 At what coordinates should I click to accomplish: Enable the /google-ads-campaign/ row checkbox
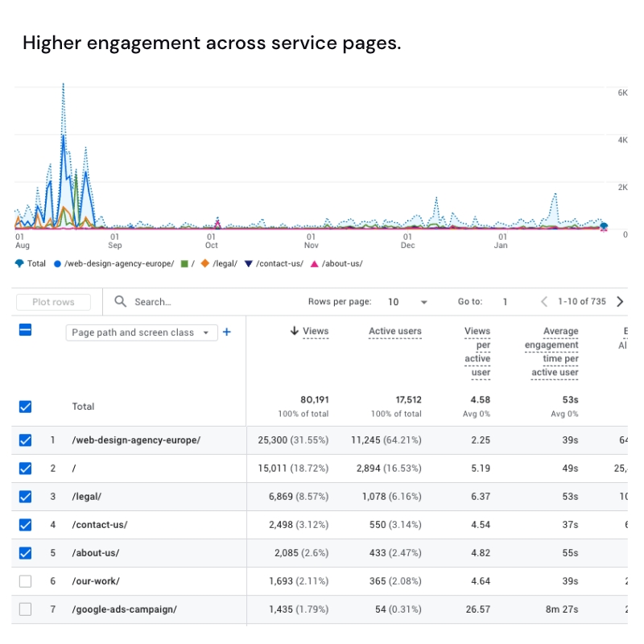25,609
